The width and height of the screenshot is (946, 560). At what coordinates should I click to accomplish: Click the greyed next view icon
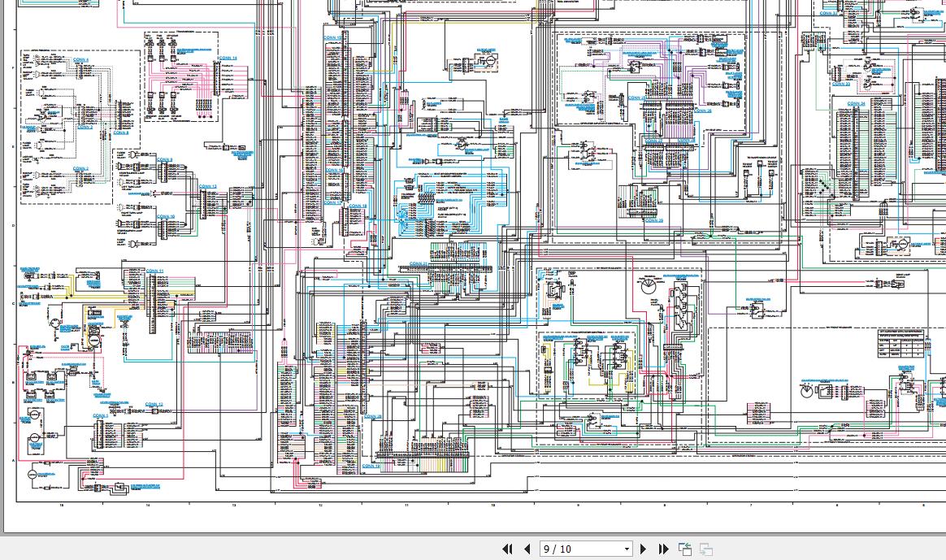click(705, 549)
